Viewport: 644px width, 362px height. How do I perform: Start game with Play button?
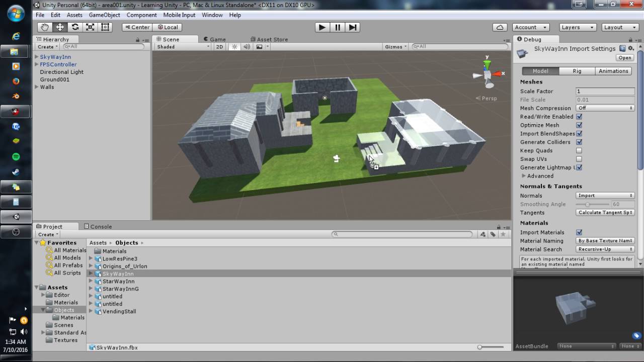(322, 27)
